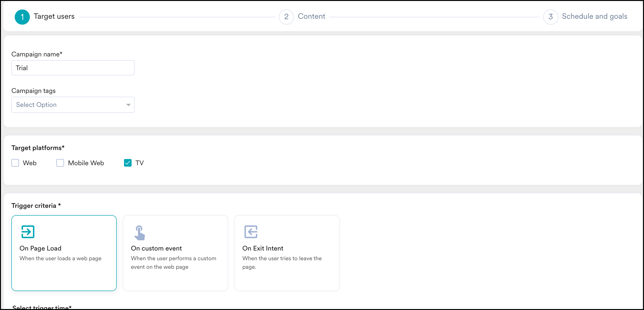644x310 pixels.
Task: Enable the Web platform checkbox
Action: (x=15, y=163)
